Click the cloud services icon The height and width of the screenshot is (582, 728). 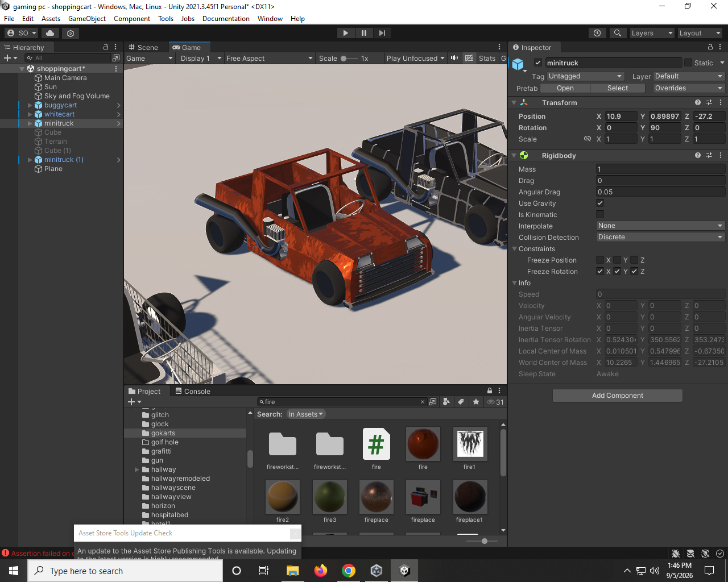[50, 33]
